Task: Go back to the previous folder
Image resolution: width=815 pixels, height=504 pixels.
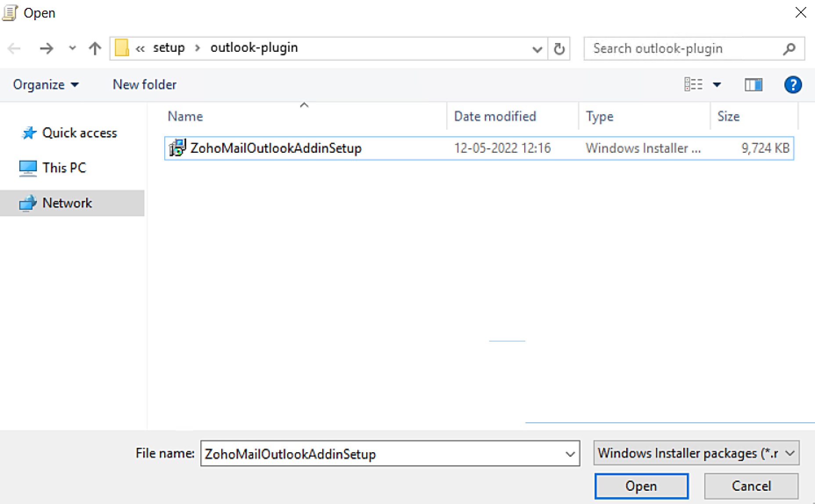Action: click(x=14, y=48)
